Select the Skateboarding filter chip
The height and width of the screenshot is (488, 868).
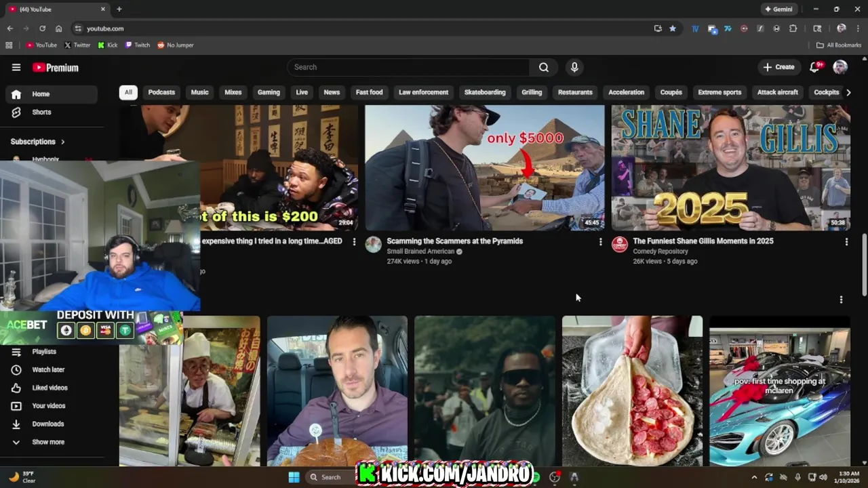[x=485, y=92]
